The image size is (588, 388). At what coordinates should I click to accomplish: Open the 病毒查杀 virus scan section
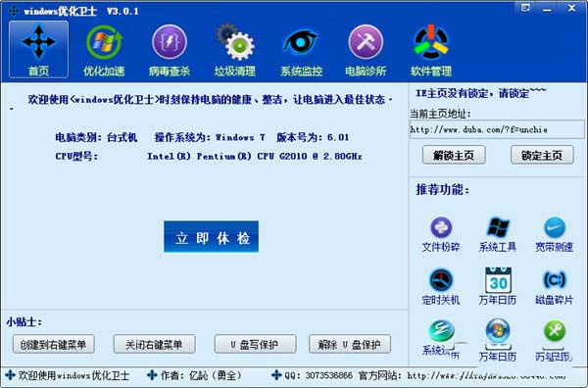pyautogui.click(x=170, y=51)
